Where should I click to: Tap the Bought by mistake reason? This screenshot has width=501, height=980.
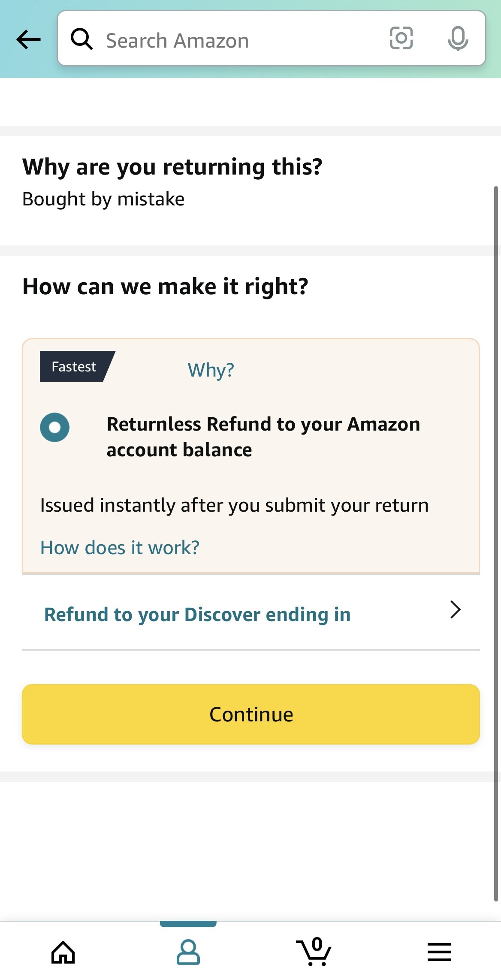(103, 199)
